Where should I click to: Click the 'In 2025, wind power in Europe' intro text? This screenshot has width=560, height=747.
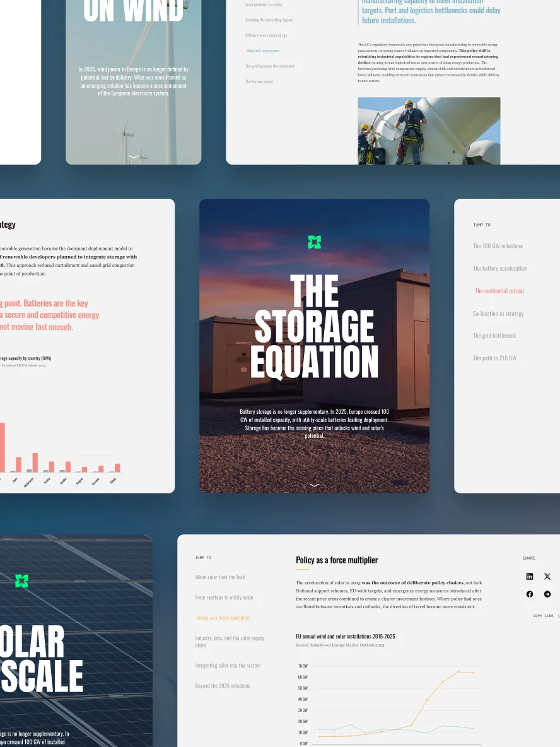(133, 81)
